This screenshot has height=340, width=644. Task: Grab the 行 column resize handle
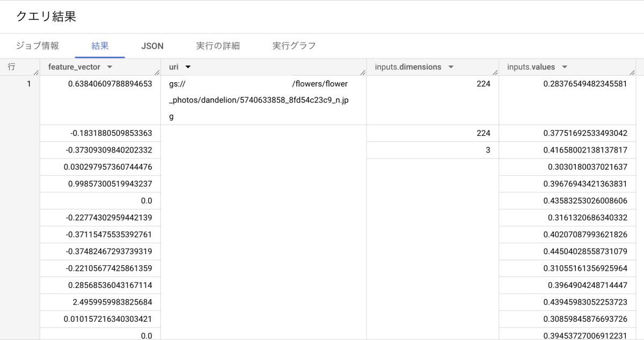pyautogui.click(x=36, y=73)
